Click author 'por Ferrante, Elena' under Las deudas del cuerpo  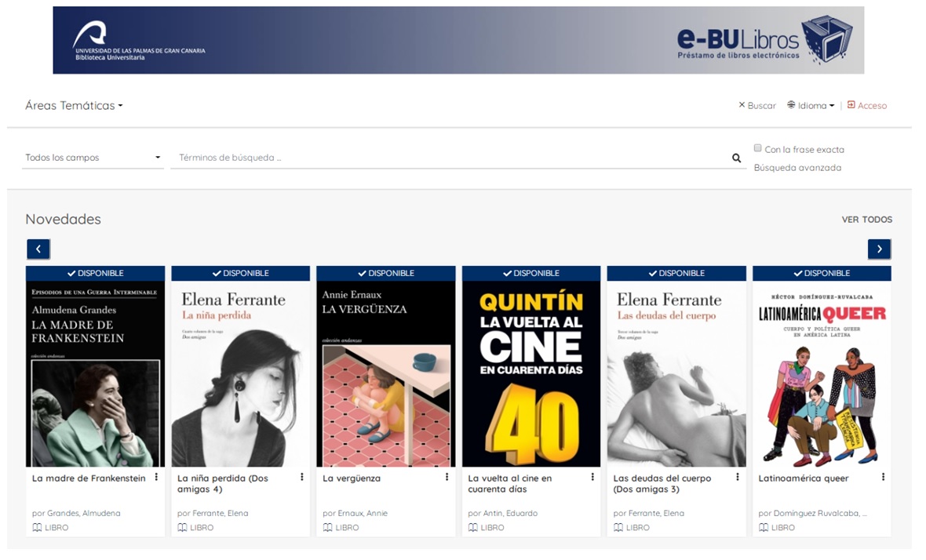648,514
